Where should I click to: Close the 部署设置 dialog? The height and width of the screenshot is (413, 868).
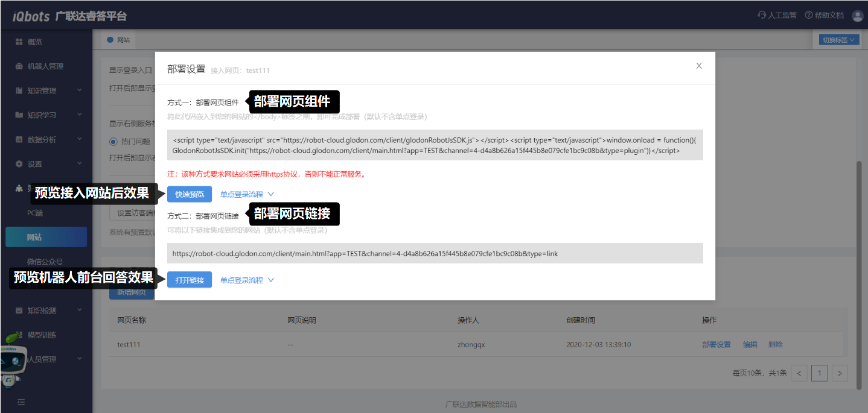[x=699, y=66]
